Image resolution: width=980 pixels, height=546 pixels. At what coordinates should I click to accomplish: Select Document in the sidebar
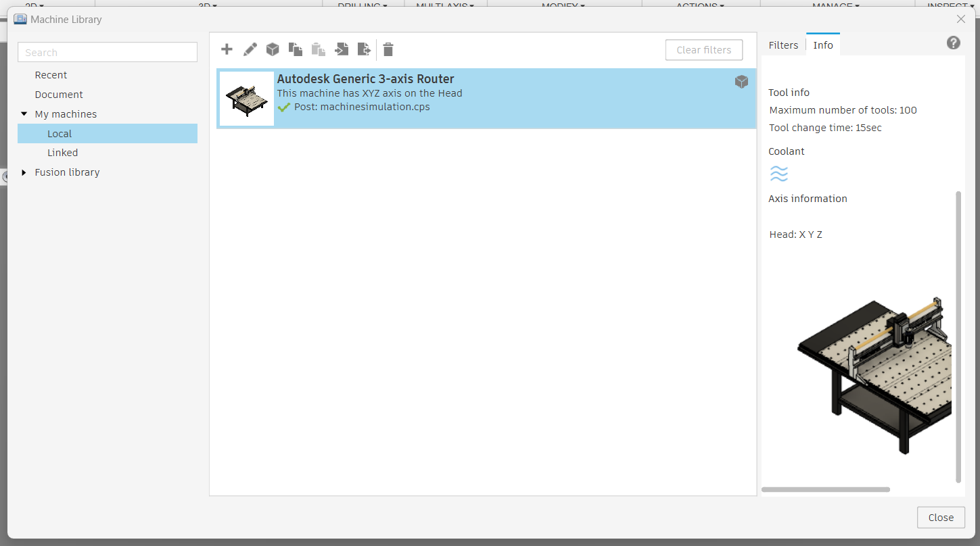coord(59,95)
